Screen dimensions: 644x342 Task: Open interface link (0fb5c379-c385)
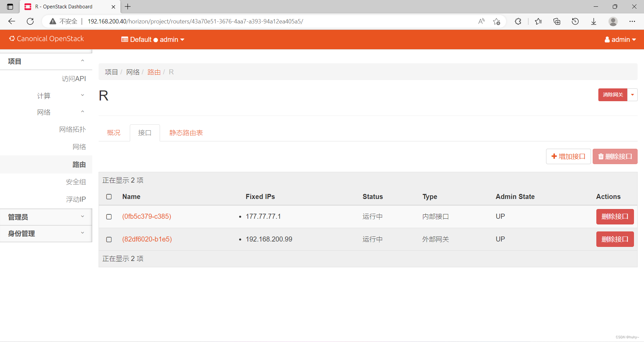pos(147,216)
